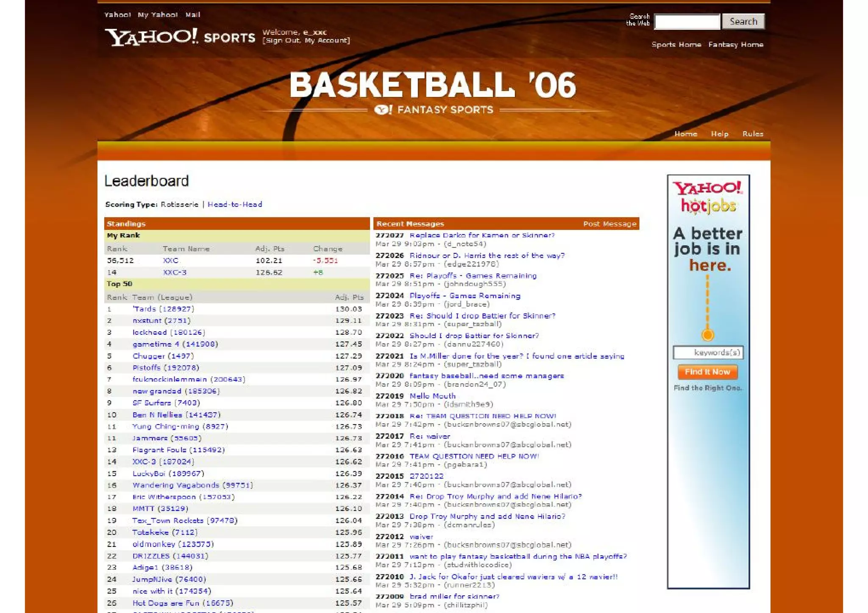868x613 pixels.
Task: Open the message "Playoffs - Games Remaining" 272024
Action: point(465,296)
